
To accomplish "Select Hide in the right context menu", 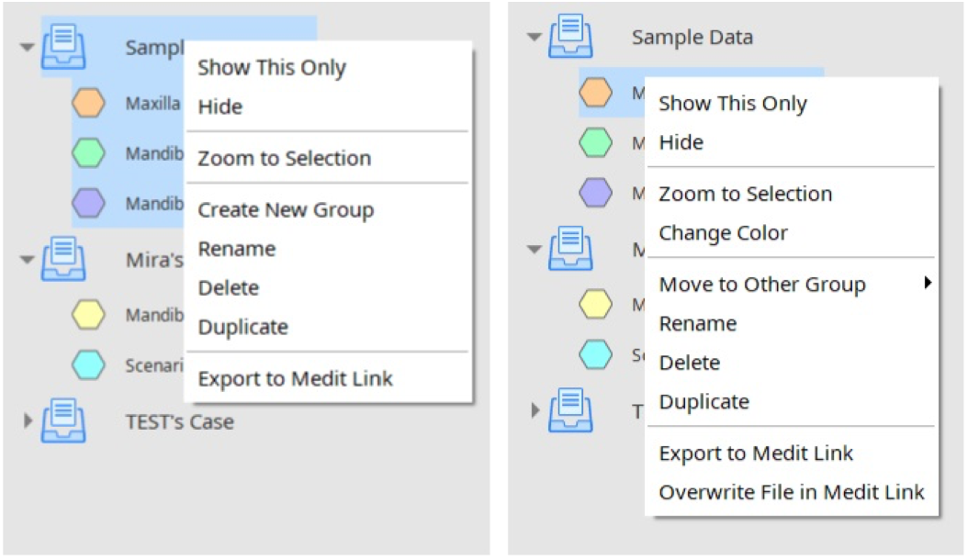I will tap(681, 142).
